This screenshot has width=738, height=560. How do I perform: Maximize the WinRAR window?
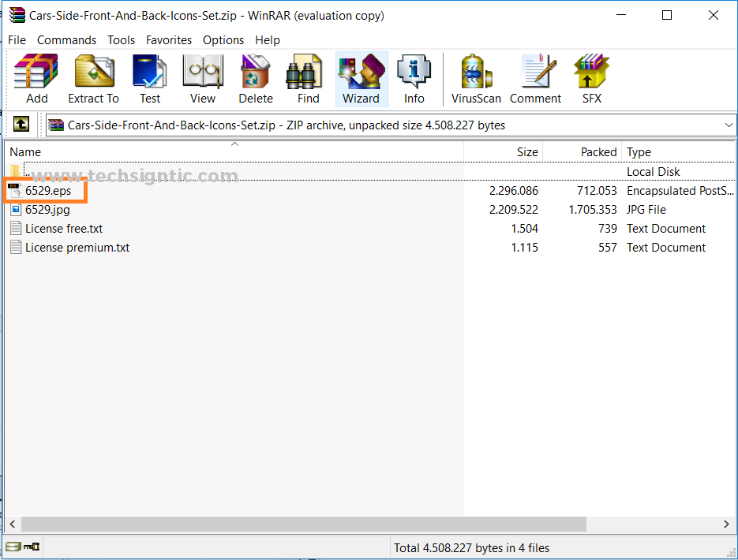tap(667, 15)
